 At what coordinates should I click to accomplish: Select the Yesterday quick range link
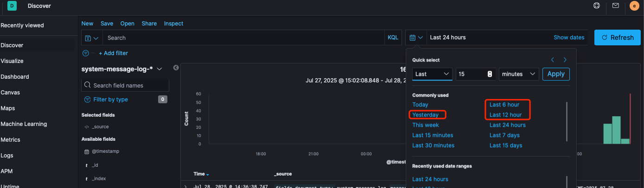[x=425, y=115]
